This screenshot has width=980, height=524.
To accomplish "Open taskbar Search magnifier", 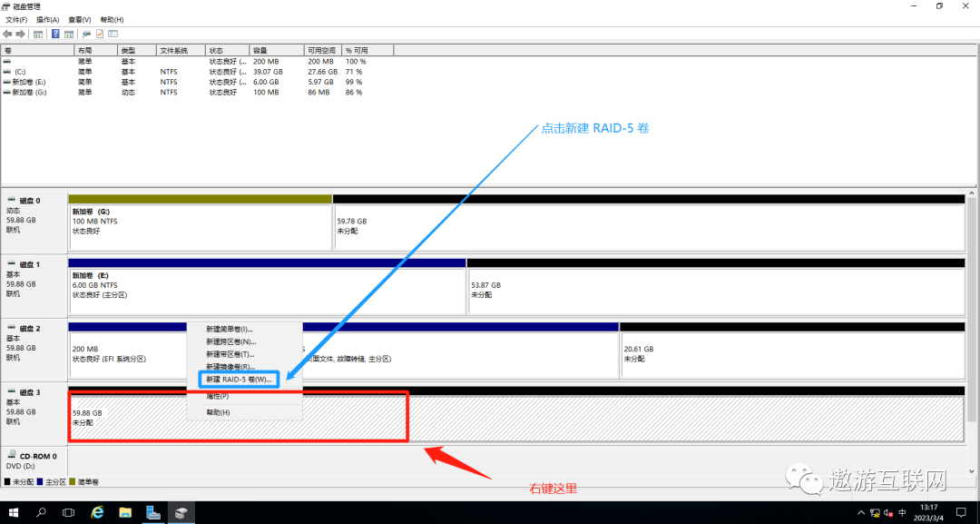I will pyautogui.click(x=41, y=513).
